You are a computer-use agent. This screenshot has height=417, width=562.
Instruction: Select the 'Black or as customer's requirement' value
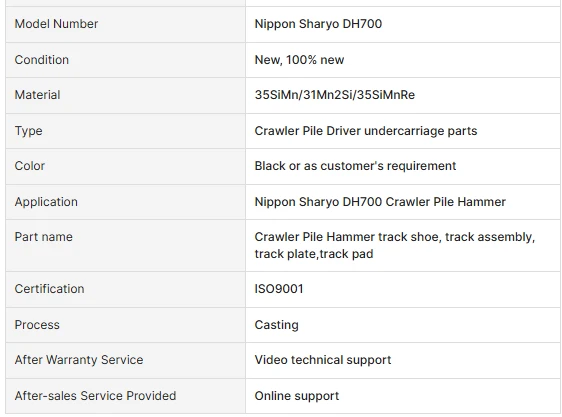(x=355, y=166)
